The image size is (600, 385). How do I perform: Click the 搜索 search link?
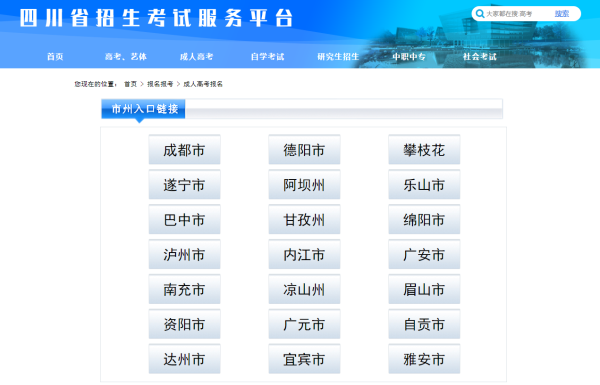pyautogui.click(x=562, y=14)
